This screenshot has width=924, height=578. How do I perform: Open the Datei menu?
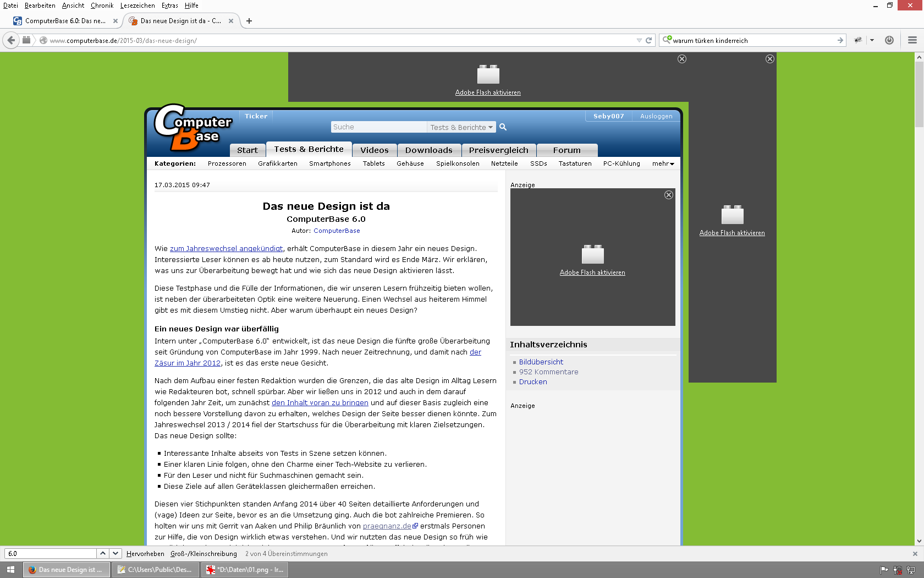point(10,6)
